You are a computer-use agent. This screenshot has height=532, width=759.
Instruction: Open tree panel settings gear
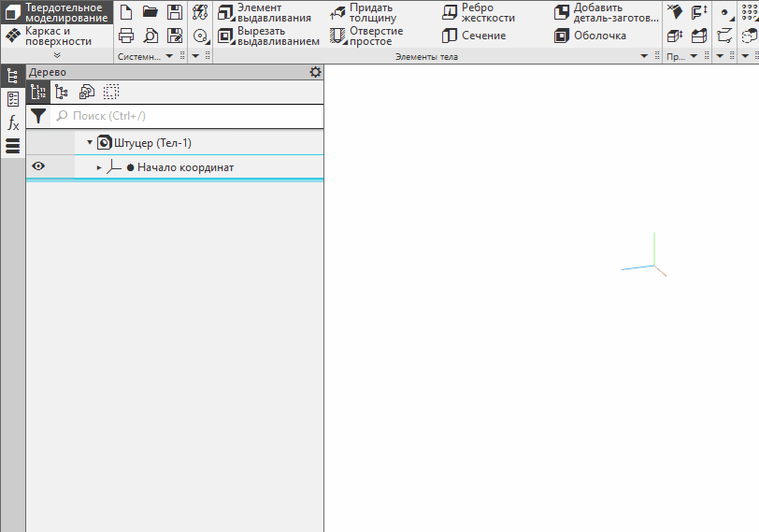click(315, 72)
